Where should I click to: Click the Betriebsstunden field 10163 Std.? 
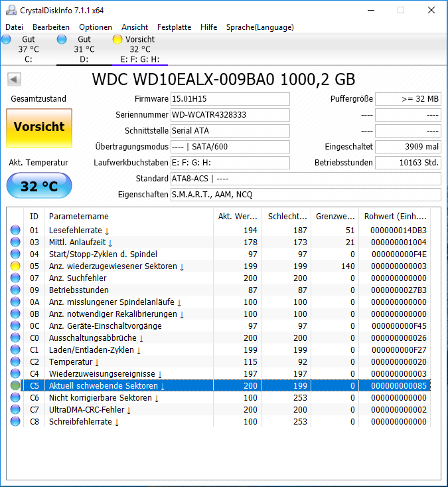408,162
